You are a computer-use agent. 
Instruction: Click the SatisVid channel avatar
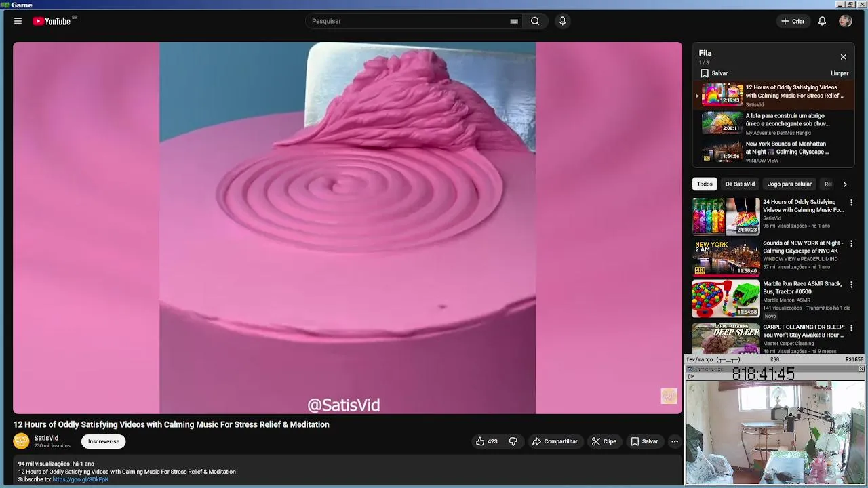point(22,441)
